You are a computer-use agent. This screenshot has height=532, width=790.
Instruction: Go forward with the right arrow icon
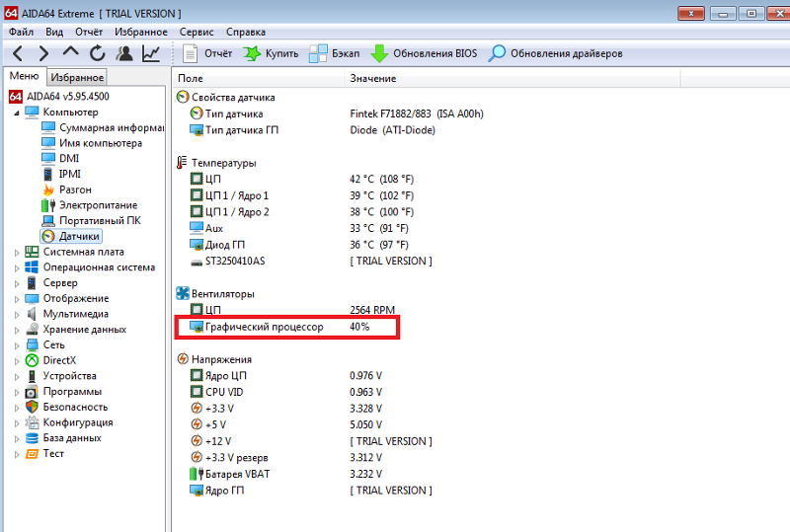click(x=43, y=53)
